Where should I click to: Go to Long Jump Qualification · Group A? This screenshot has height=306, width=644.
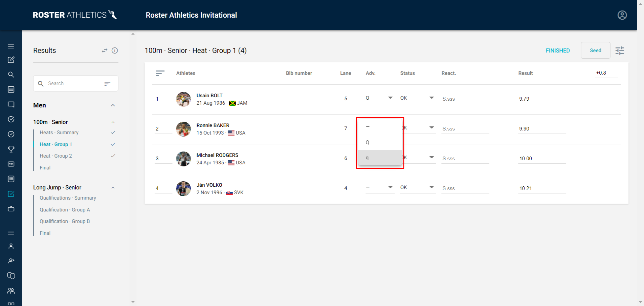(x=65, y=209)
